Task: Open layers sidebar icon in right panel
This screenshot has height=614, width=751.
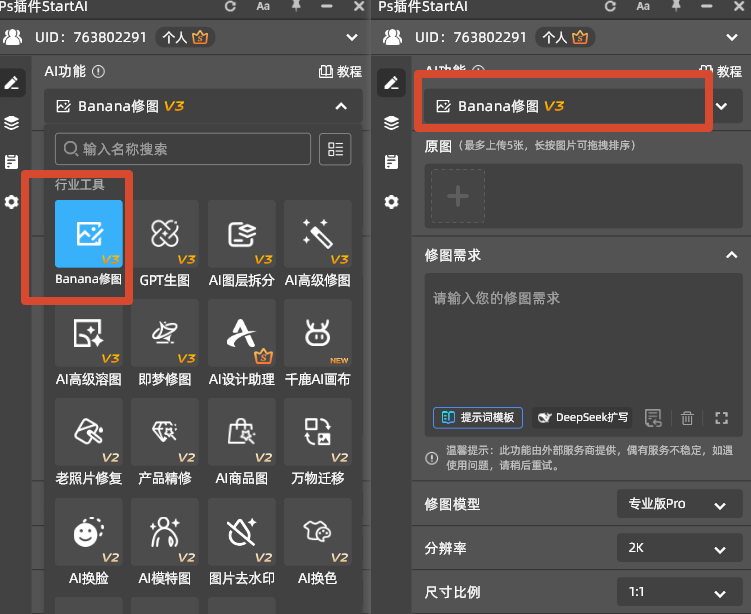Action: coord(391,123)
